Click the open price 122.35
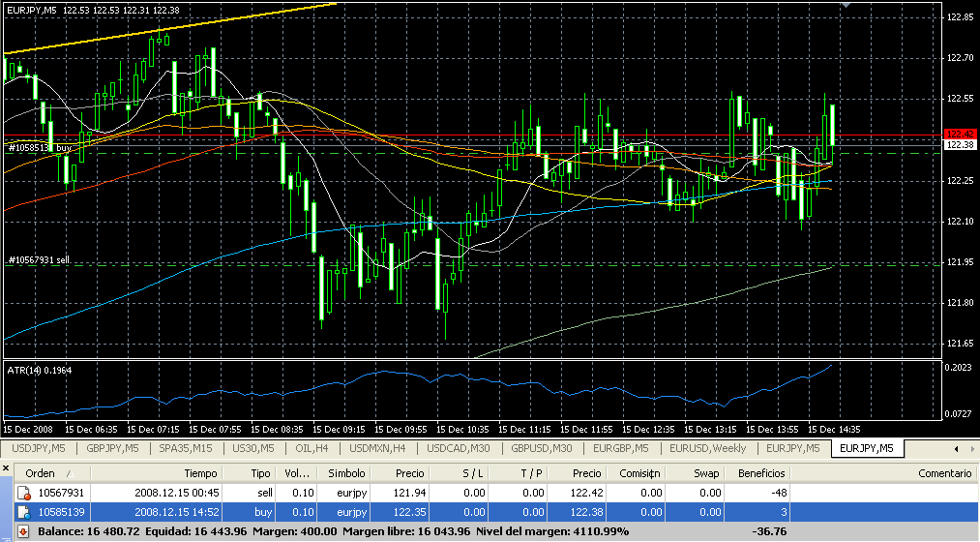980x542 pixels. pos(411,512)
